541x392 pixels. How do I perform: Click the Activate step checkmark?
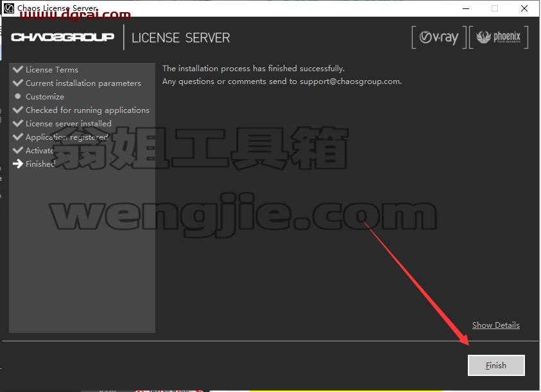17,150
